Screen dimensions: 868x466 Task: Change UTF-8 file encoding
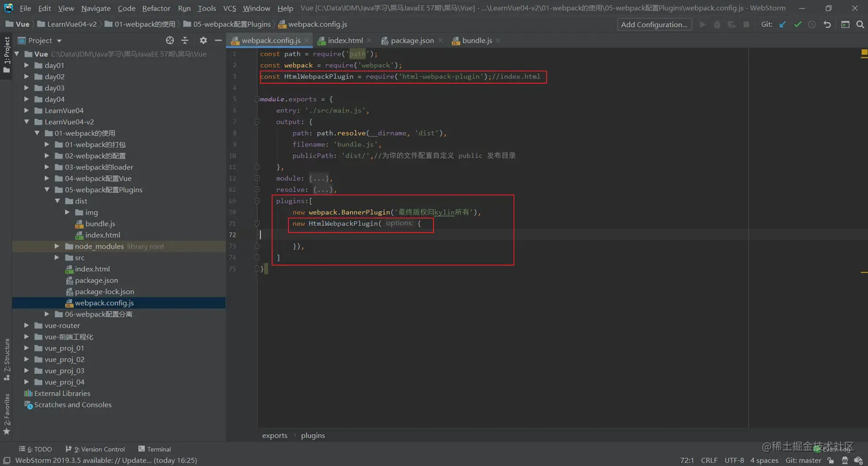pyautogui.click(x=734, y=460)
